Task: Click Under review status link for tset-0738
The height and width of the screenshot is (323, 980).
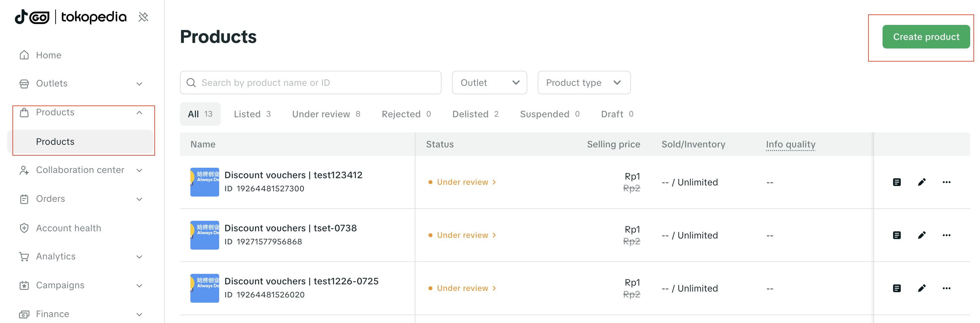Action: pyautogui.click(x=463, y=236)
